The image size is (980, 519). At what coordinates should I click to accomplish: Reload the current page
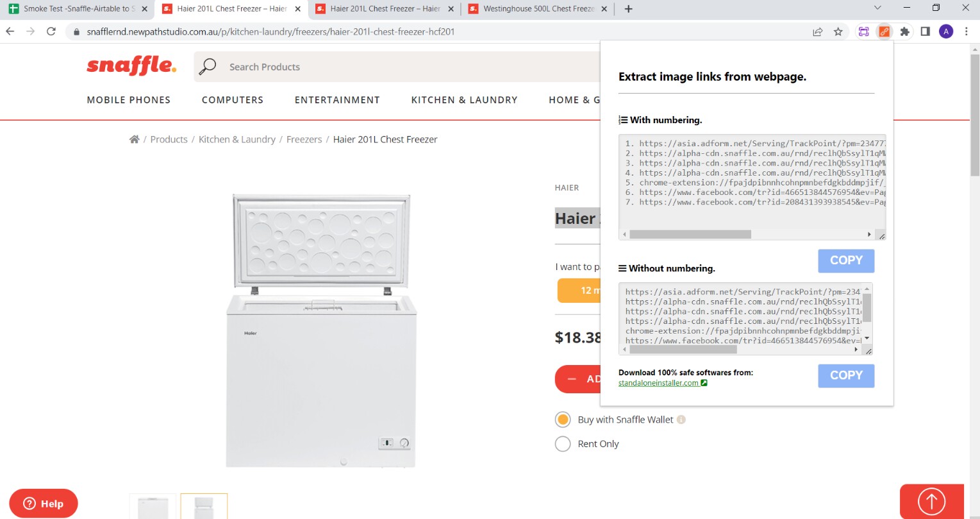pos(51,31)
